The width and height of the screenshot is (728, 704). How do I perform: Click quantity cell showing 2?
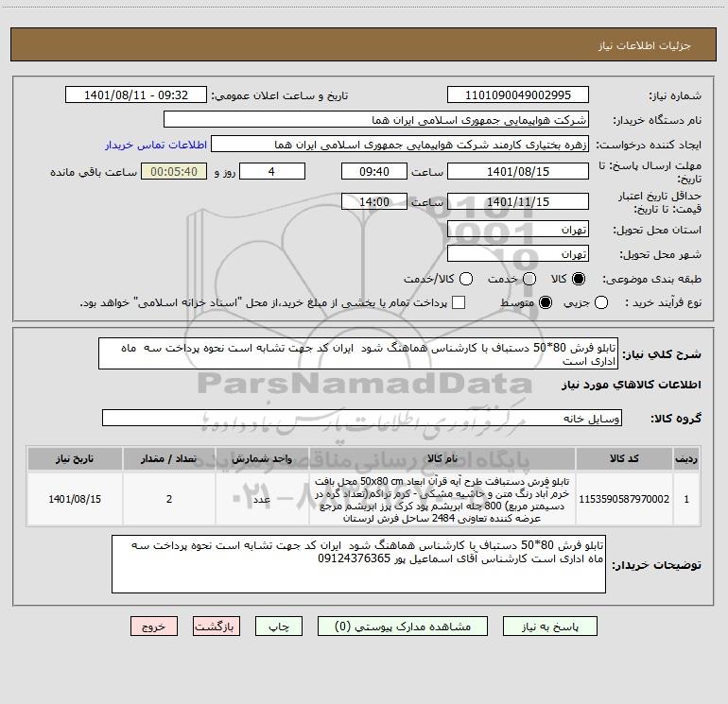169,499
